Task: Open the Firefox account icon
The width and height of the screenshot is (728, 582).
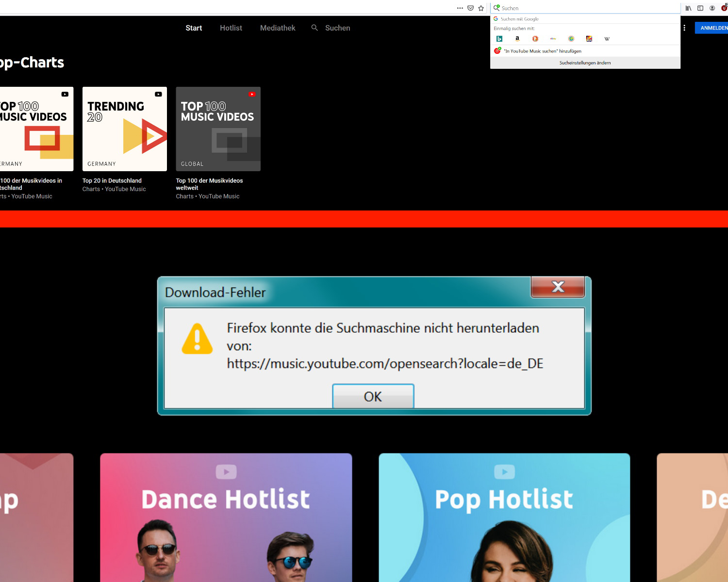Action: coord(712,8)
